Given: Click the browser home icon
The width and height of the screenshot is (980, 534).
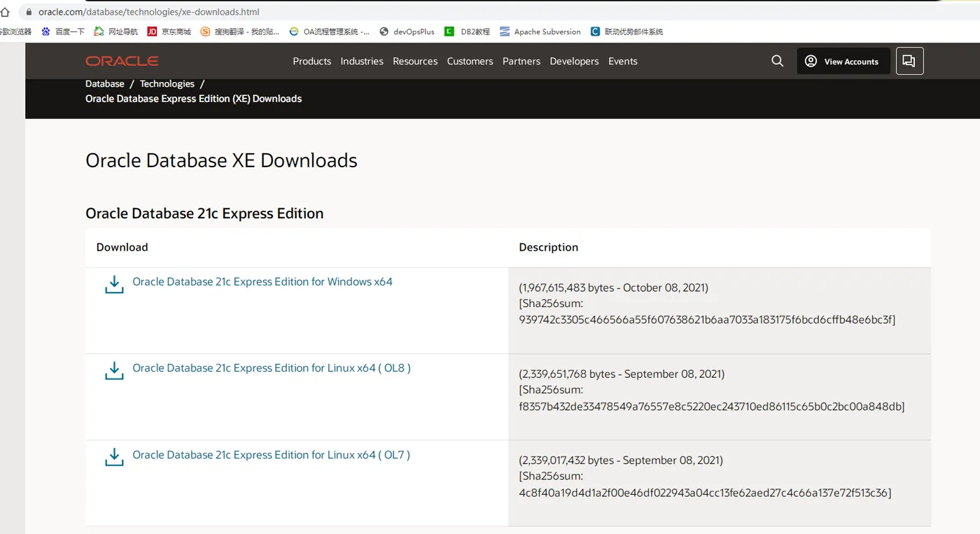Looking at the screenshot, I should [6, 12].
